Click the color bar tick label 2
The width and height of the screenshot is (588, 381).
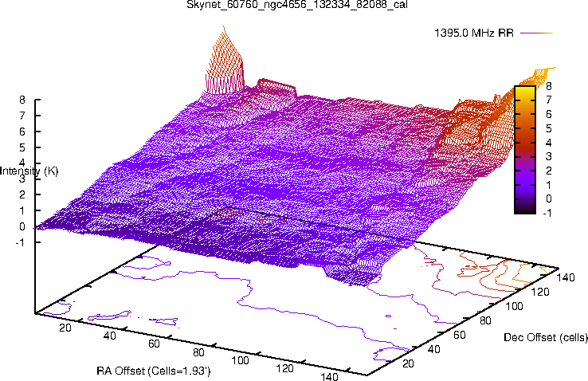coord(549,171)
